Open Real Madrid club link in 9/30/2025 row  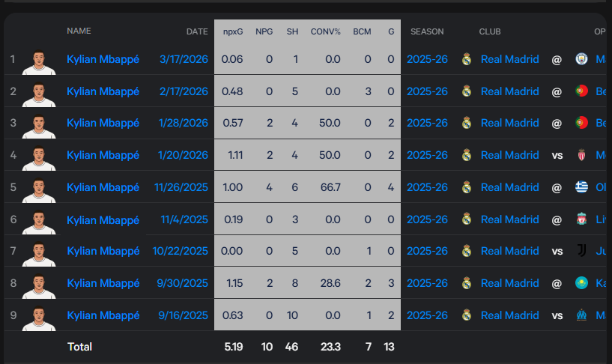point(509,283)
